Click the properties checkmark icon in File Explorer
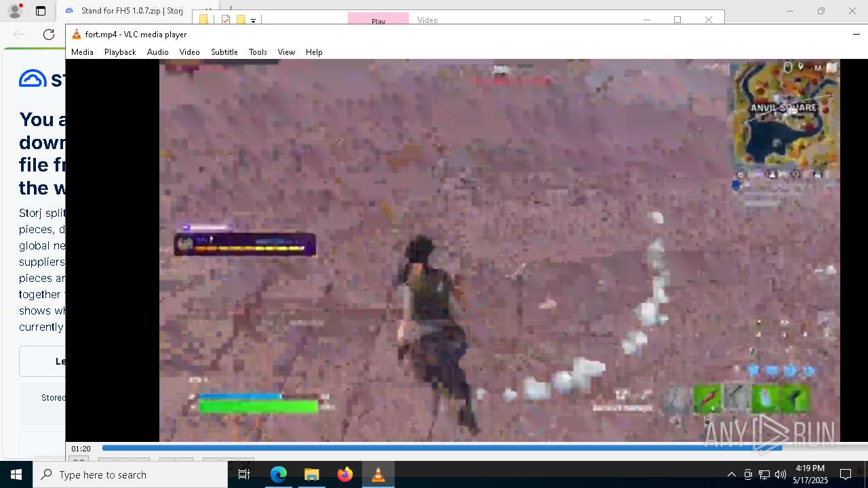The width and height of the screenshot is (868, 488). [x=226, y=20]
